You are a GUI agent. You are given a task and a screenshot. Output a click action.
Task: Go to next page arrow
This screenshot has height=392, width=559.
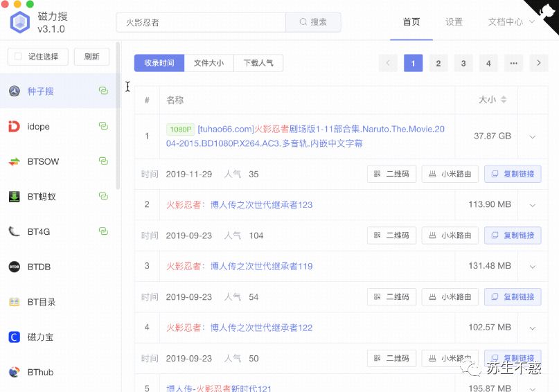point(539,63)
